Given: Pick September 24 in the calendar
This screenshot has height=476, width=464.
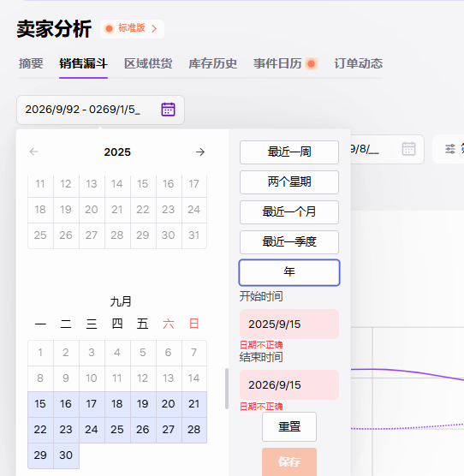Looking at the screenshot, I should [x=92, y=430].
